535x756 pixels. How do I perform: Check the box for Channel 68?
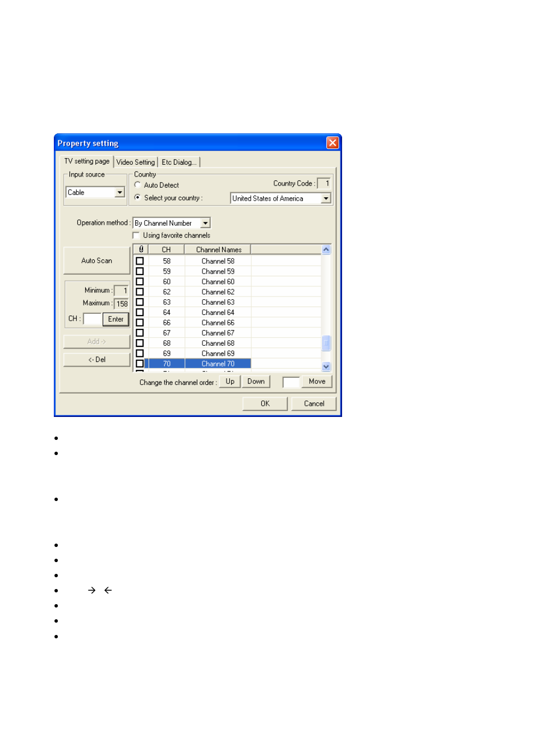pos(140,344)
